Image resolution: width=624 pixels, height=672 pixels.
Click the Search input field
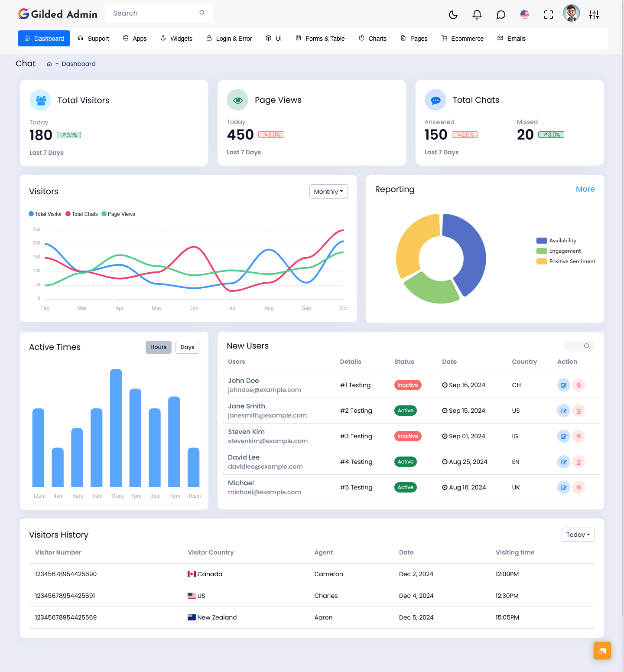(154, 13)
